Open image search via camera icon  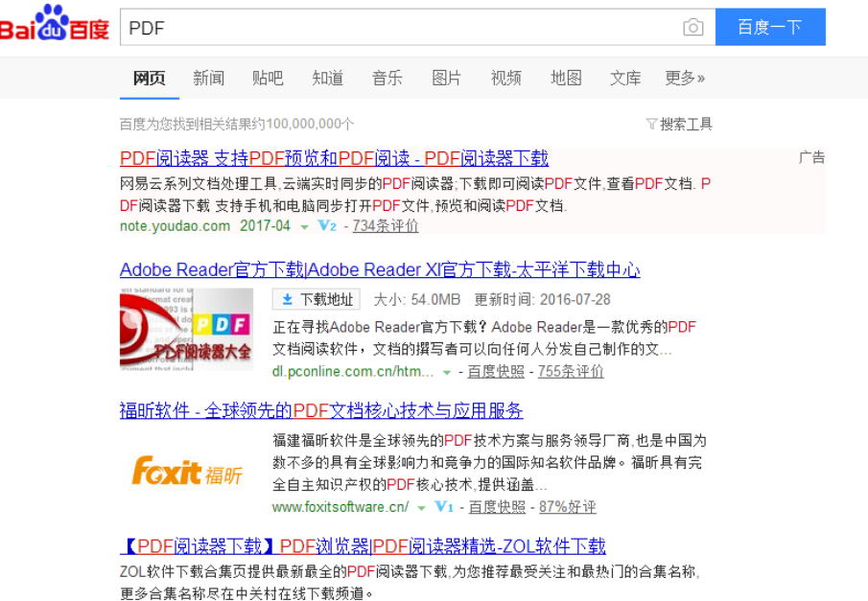(x=692, y=28)
